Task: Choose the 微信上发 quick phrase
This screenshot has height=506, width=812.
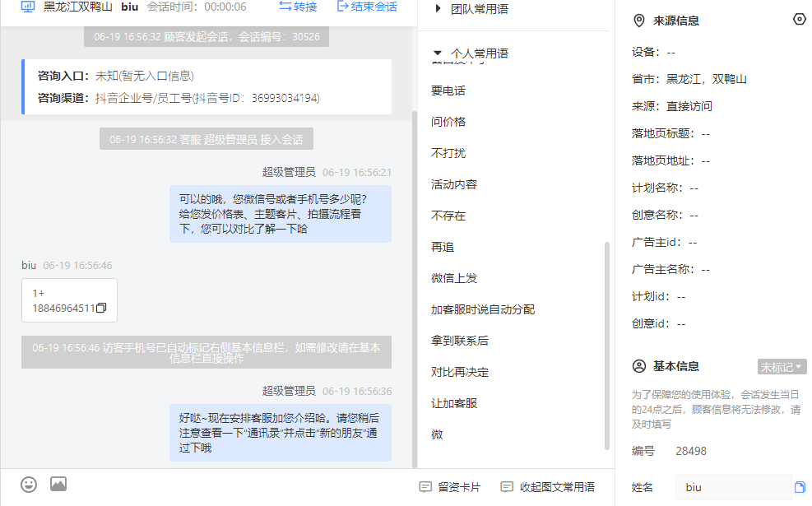Action: point(454,278)
